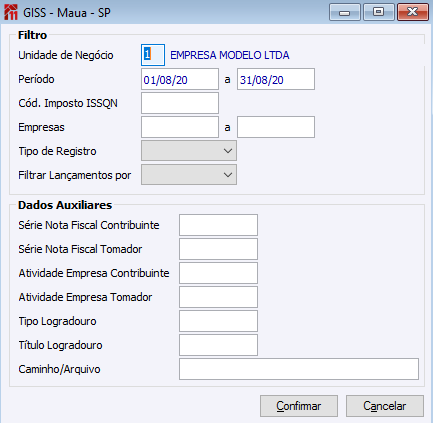This screenshot has width=433, height=423.
Task: Click the Tipo de Registro label
Action: pyautogui.click(x=57, y=151)
